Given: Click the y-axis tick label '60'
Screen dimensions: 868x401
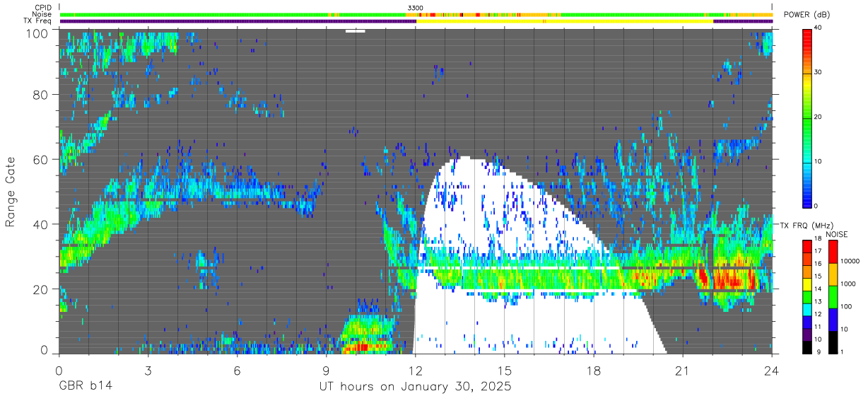Looking at the screenshot, I should 42,160.
